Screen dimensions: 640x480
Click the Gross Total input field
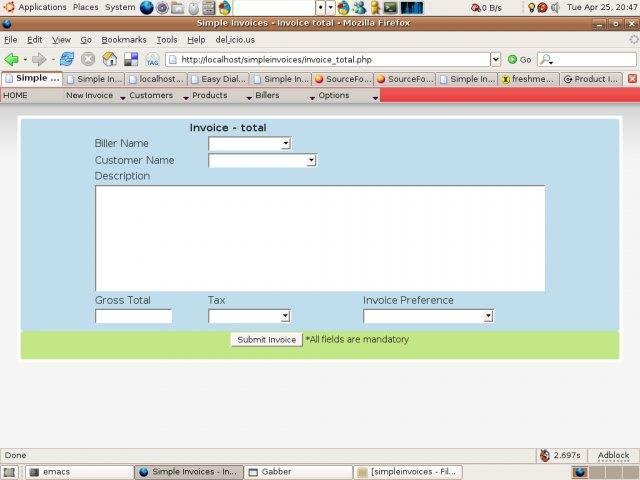click(133, 316)
